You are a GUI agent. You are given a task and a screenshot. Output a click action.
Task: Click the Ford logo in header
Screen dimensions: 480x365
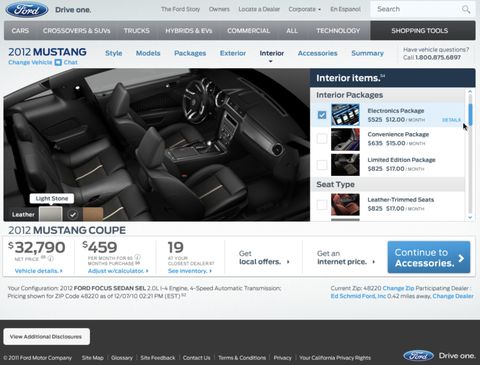click(x=27, y=10)
